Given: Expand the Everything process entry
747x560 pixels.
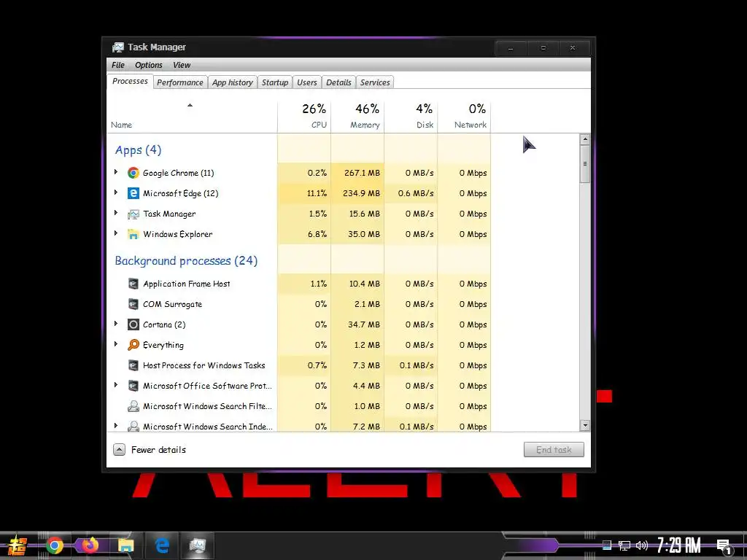Looking at the screenshot, I should [x=116, y=344].
